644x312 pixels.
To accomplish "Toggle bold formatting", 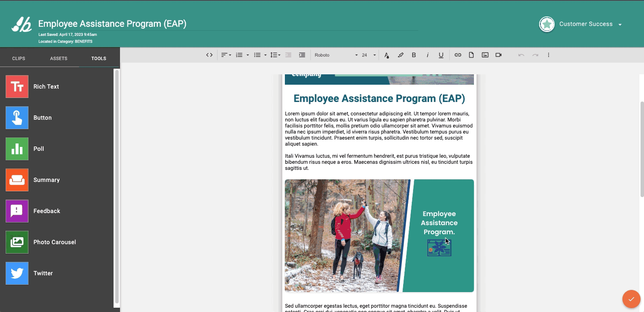I will tap(414, 55).
